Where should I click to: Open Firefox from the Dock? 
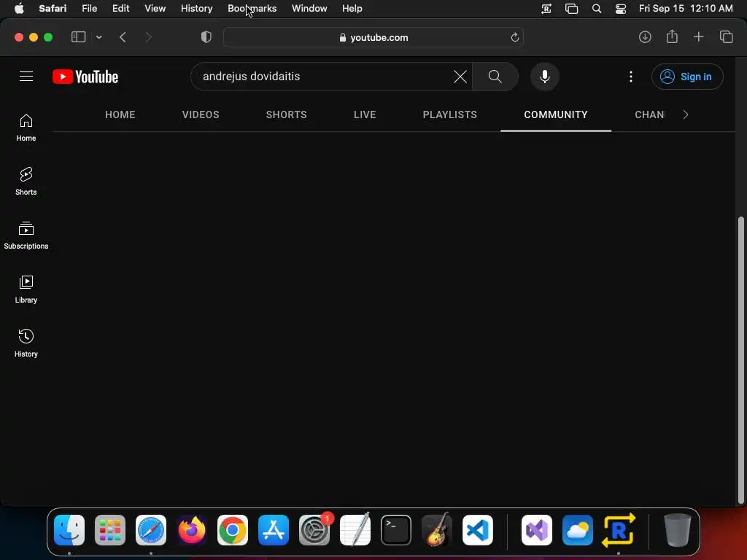(x=192, y=530)
